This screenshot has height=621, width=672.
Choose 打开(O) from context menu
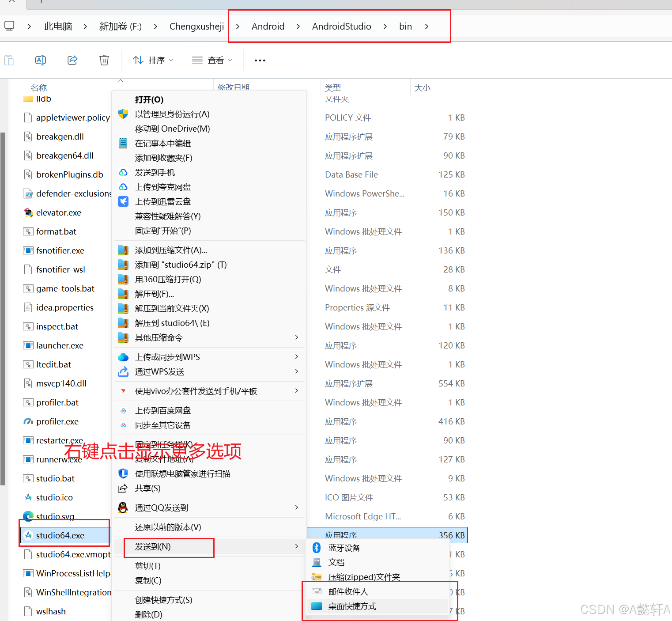coord(209,99)
